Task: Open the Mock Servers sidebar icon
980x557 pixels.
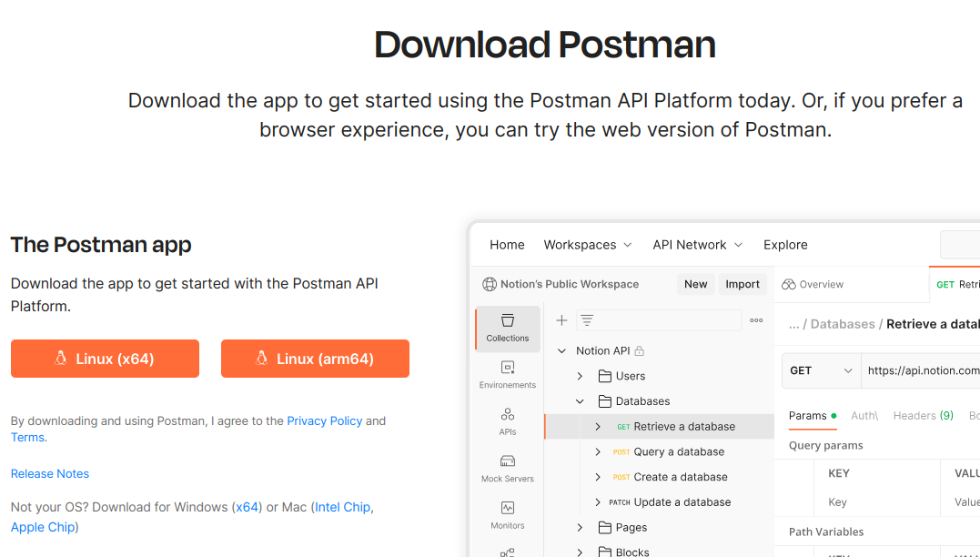Action: (x=507, y=468)
